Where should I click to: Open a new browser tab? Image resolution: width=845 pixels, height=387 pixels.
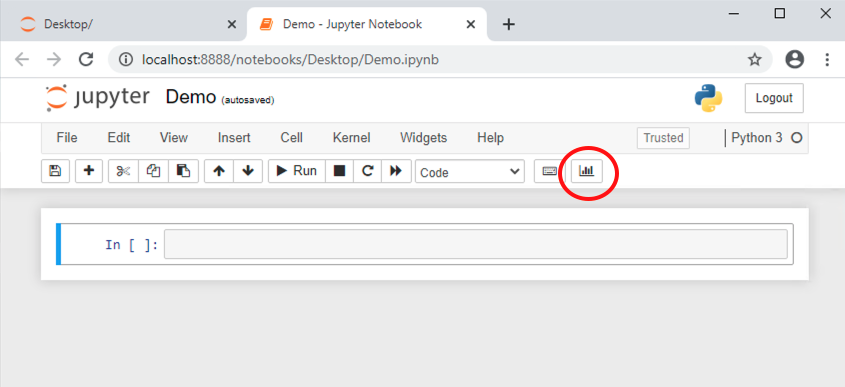coord(509,24)
